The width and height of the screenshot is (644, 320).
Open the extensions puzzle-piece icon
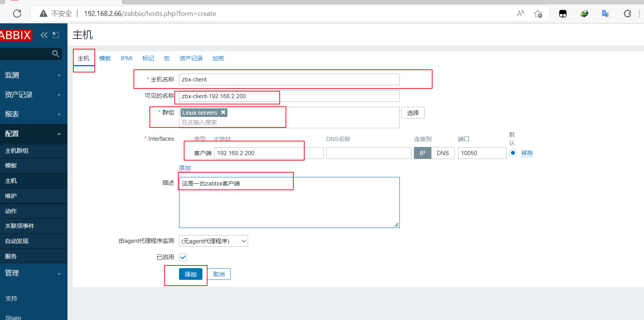(627, 14)
